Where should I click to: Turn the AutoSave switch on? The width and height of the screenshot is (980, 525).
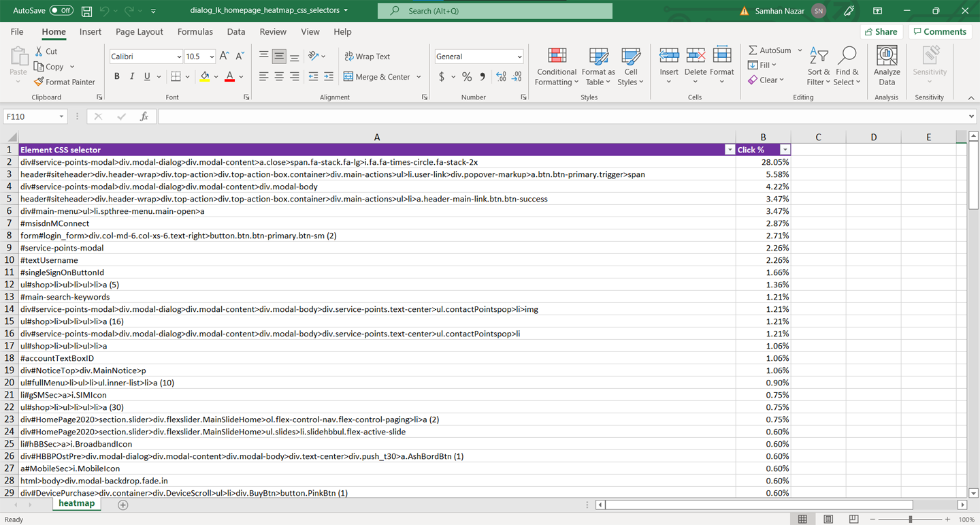[x=61, y=11]
